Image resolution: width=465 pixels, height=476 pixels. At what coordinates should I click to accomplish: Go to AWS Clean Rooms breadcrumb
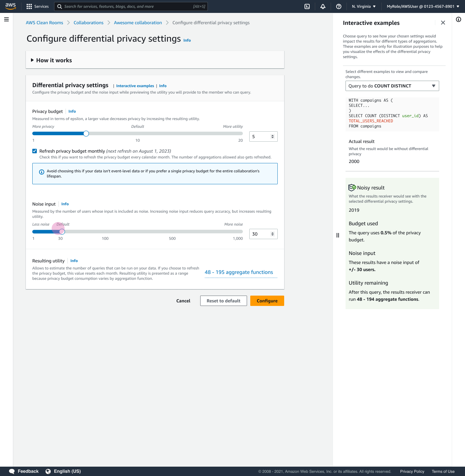[x=45, y=23]
